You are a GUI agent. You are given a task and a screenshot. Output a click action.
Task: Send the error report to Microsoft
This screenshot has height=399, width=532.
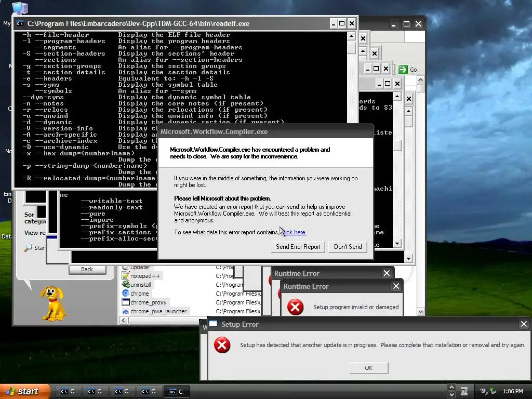298,247
